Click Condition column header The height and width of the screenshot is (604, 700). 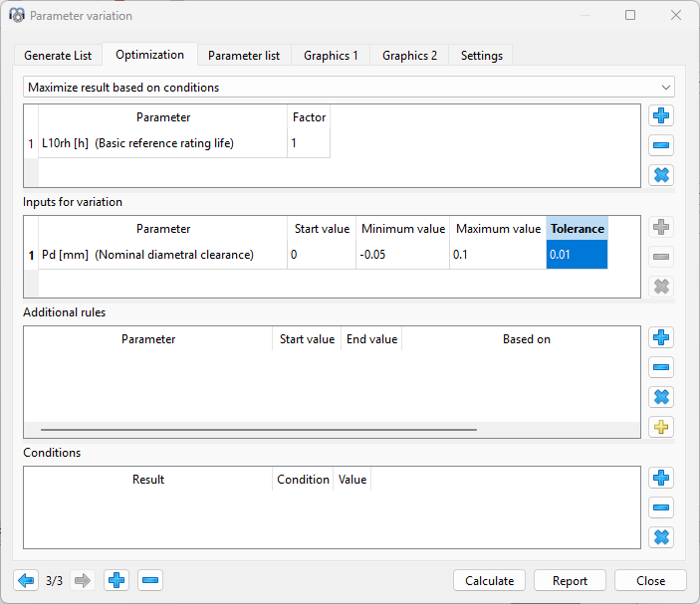click(x=303, y=479)
